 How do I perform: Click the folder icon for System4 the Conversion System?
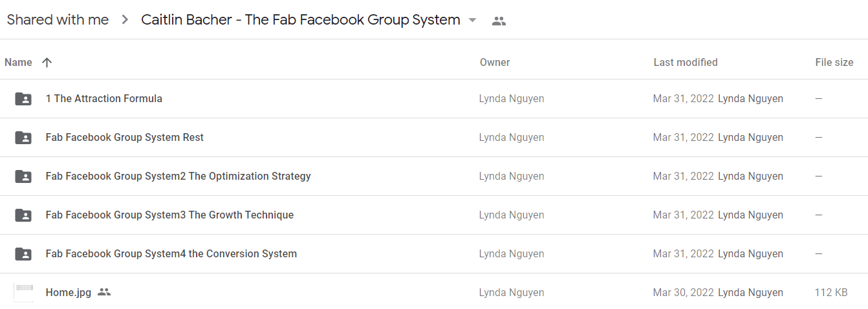[x=23, y=254]
